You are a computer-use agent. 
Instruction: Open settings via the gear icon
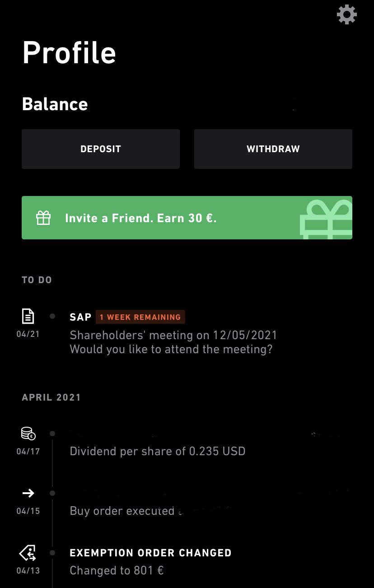coord(347,15)
